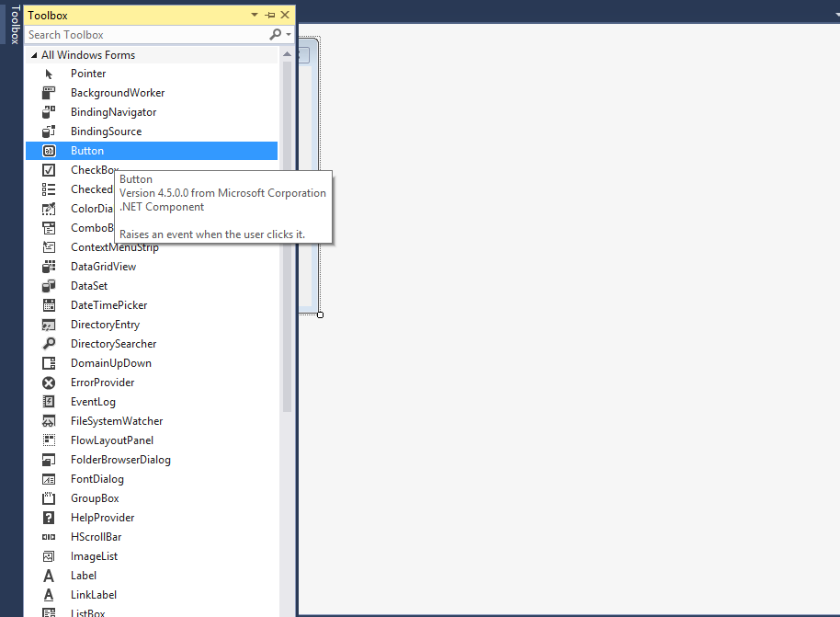This screenshot has height=617, width=840.
Task: Select the BackgroundWorker text entry
Action: pyautogui.click(x=118, y=93)
